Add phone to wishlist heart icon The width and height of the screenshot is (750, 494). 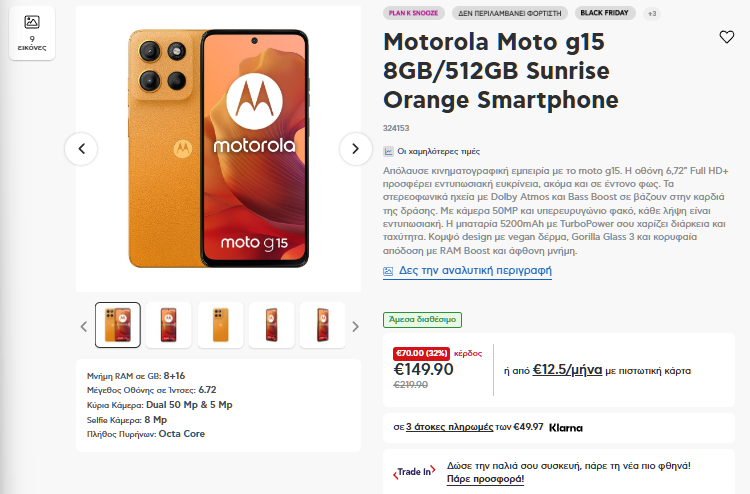(727, 37)
